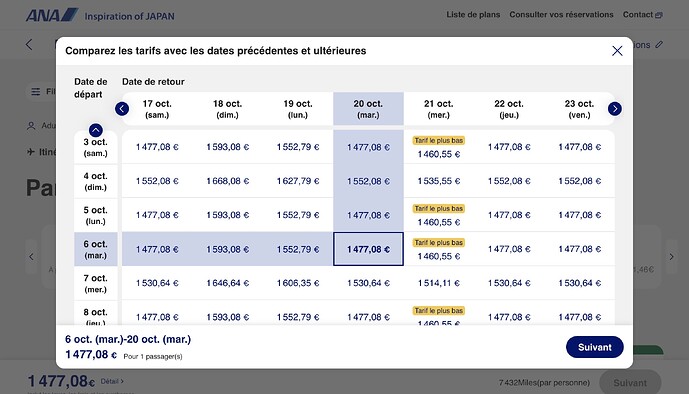Choose 1 535,55 € fare for 4 oct.
The height and width of the screenshot is (394, 689).
439,181
